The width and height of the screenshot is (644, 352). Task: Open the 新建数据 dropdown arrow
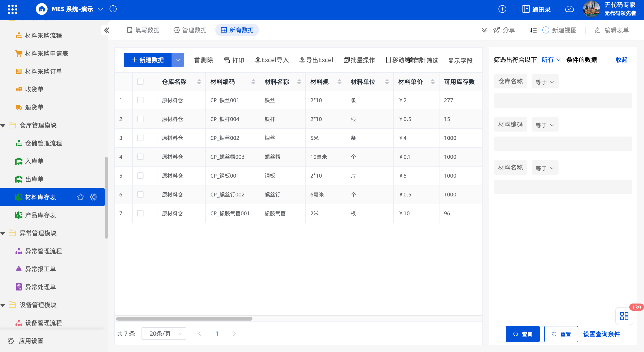click(x=178, y=60)
